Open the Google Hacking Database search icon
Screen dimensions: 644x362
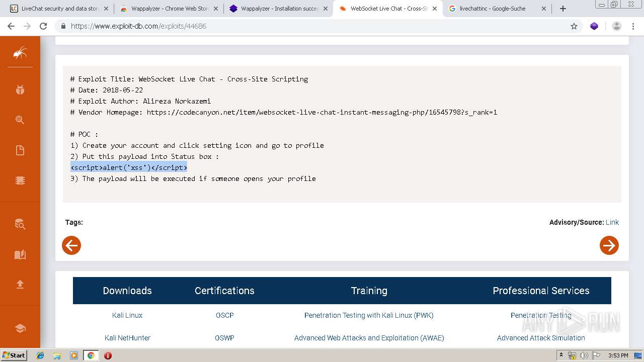pyautogui.click(x=20, y=120)
